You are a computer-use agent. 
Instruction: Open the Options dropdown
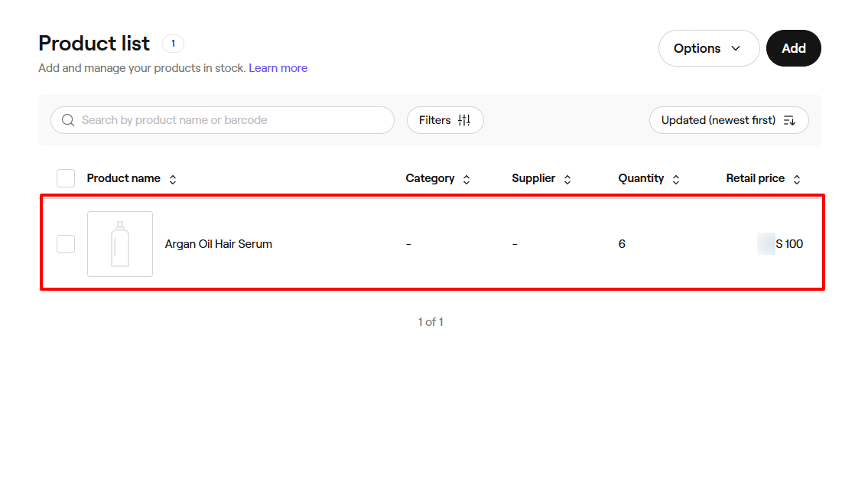[708, 47]
